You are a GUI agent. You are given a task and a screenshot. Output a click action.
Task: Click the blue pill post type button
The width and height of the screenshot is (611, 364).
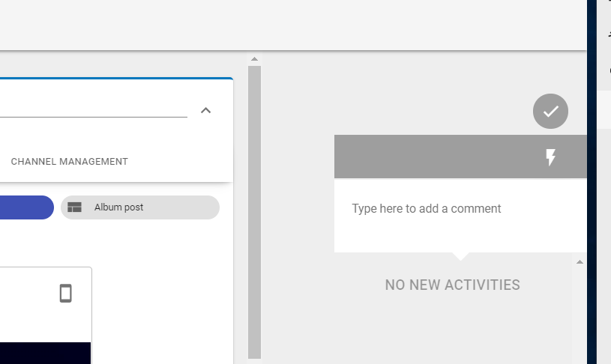click(26, 207)
